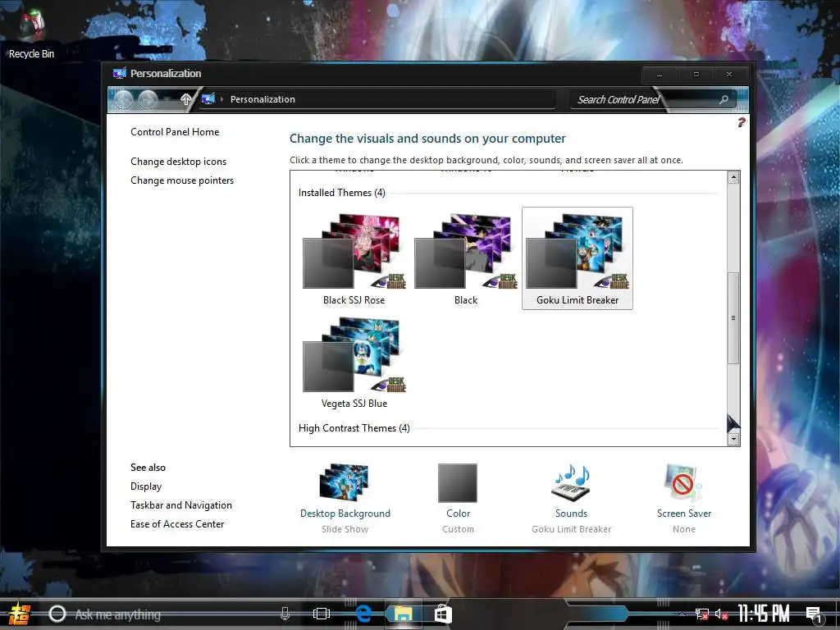This screenshot has height=630, width=840.
Task: Select the Black theme thumbnail
Action: pos(466,258)
